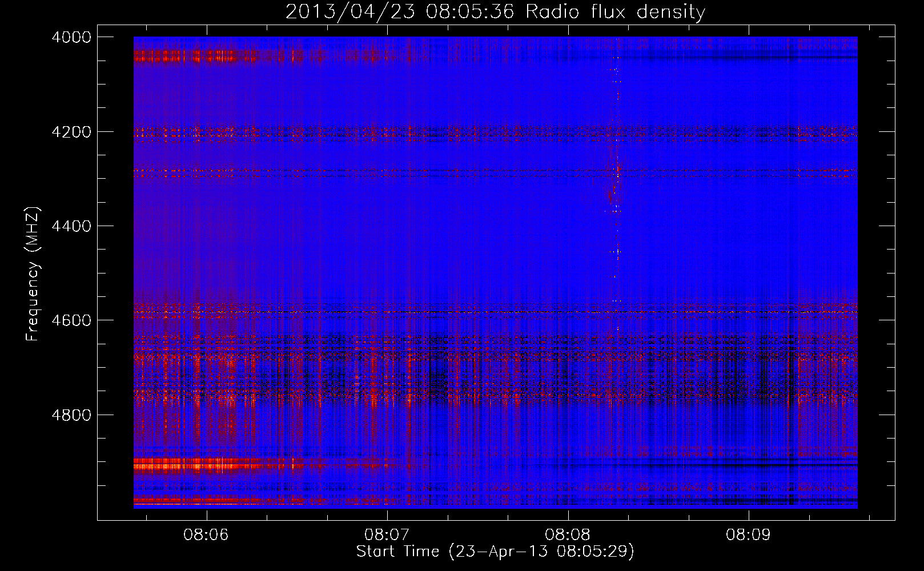
Task: Click the 4000 frequency axis label
Action: (x=71, y=37)
